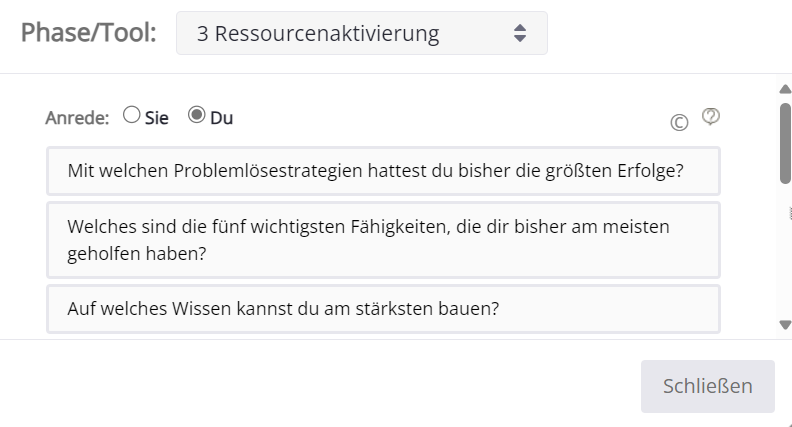The width and height of the screenshot is (792, 427).
Task: Click the copyright symbol icon
Action: pos(679,122)
